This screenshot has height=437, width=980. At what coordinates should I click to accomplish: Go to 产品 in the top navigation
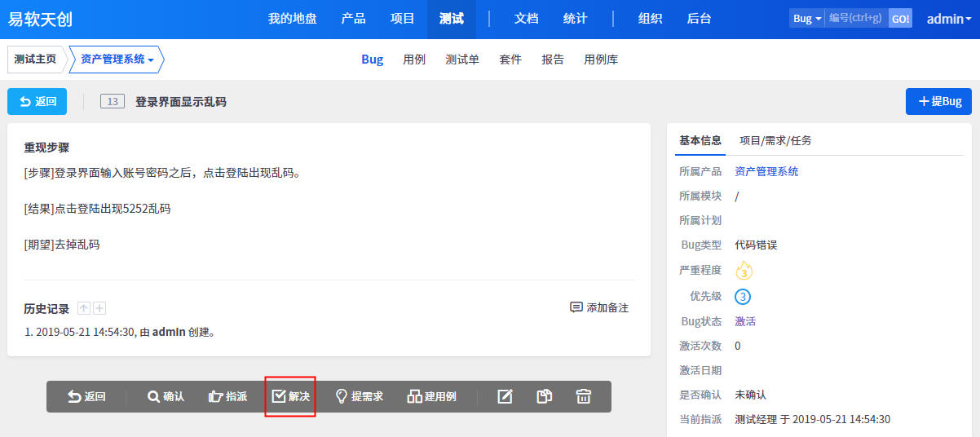tap(353, 19)
